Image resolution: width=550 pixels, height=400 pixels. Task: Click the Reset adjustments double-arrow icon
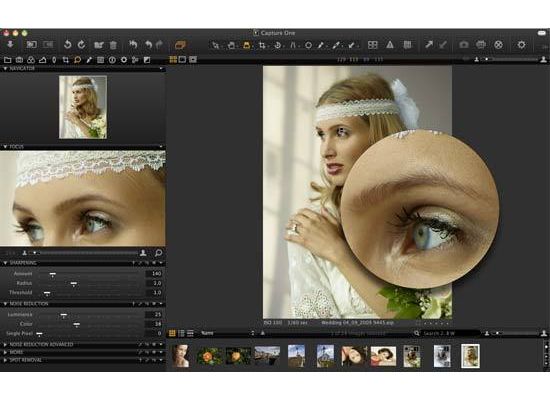133,45
